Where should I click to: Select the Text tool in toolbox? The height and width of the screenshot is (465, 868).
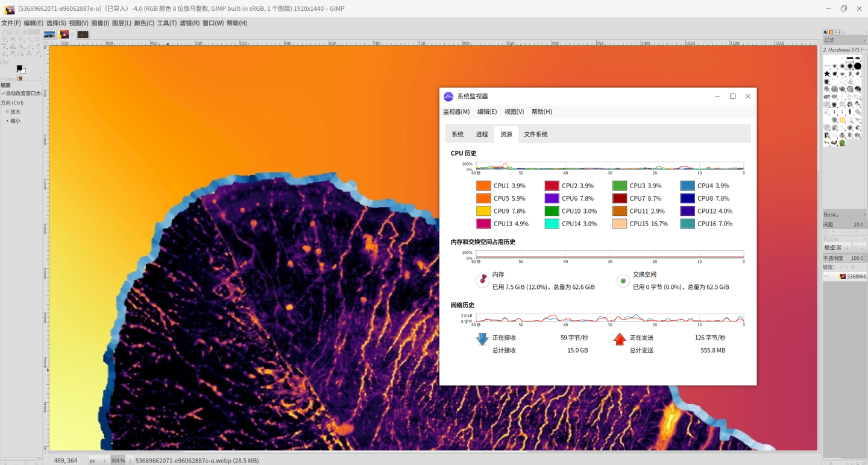(29, 54)
